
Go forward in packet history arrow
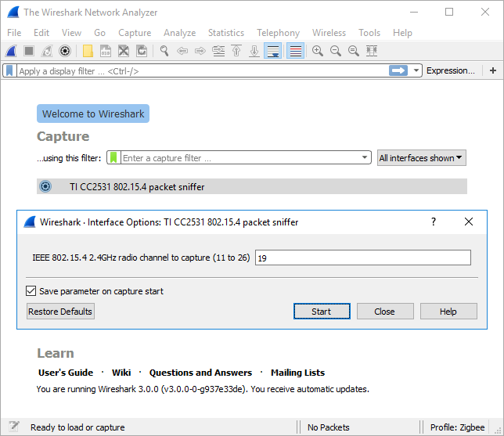click(x=200, y=51)
